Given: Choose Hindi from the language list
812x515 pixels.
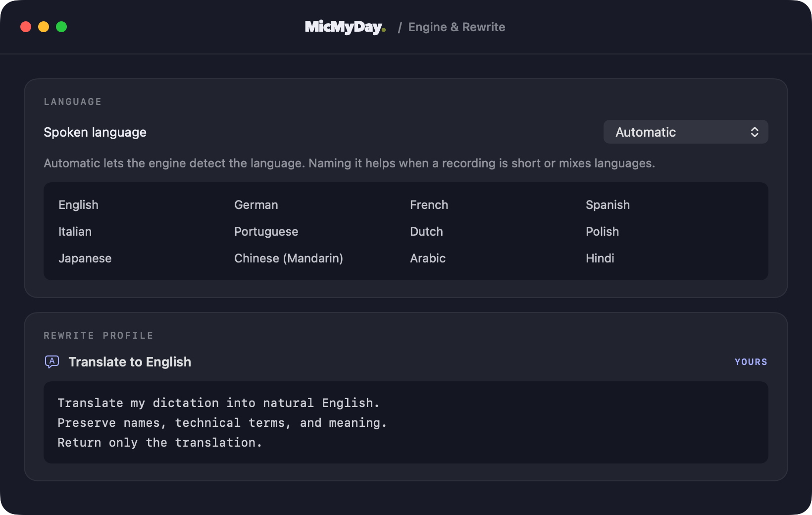Looking at the screenshot, I should point(600,258).
